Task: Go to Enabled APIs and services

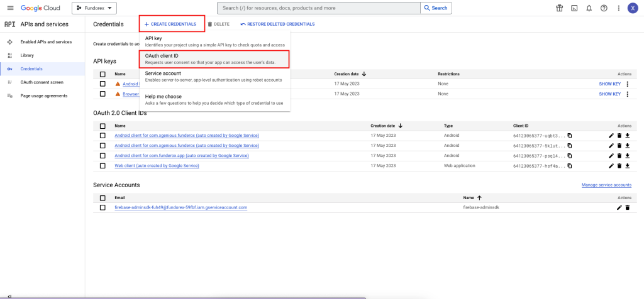Action: [43, 42]
